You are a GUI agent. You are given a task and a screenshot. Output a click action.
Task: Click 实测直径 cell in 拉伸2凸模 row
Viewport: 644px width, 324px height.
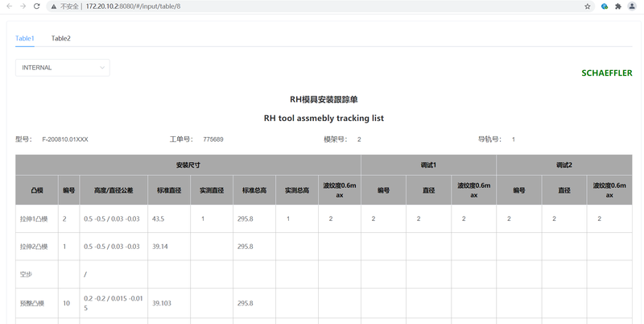pos(212,247)
